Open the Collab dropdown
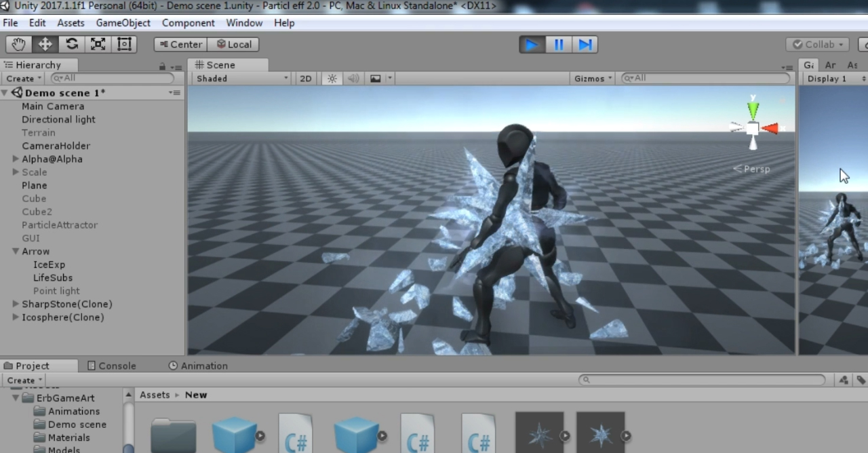The image size is (868, 453). tap(817, 44)
